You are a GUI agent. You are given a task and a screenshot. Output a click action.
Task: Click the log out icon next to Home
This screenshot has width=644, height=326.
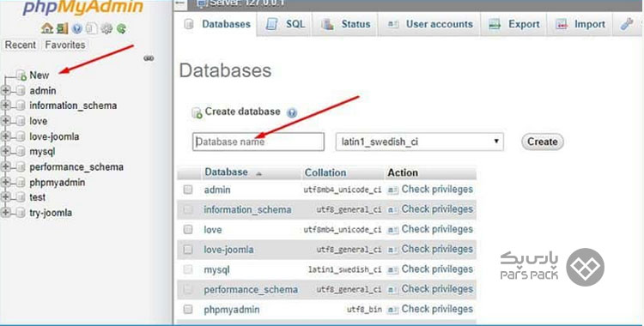[62, 28]
